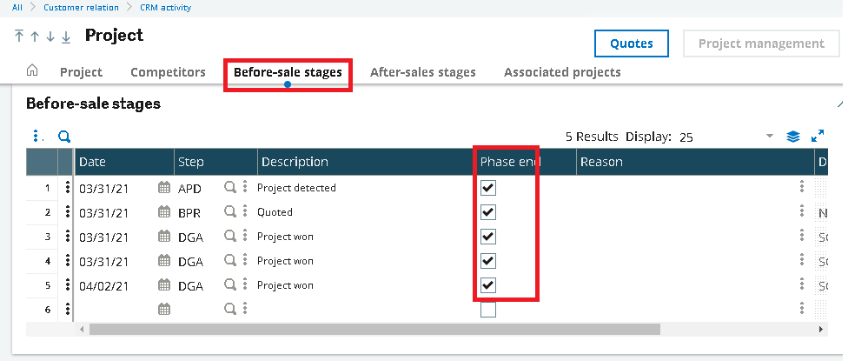The width and height of the screenshot is (868, 361).
Task: Click the empty Date field in row 6
Action: [115, 310]
